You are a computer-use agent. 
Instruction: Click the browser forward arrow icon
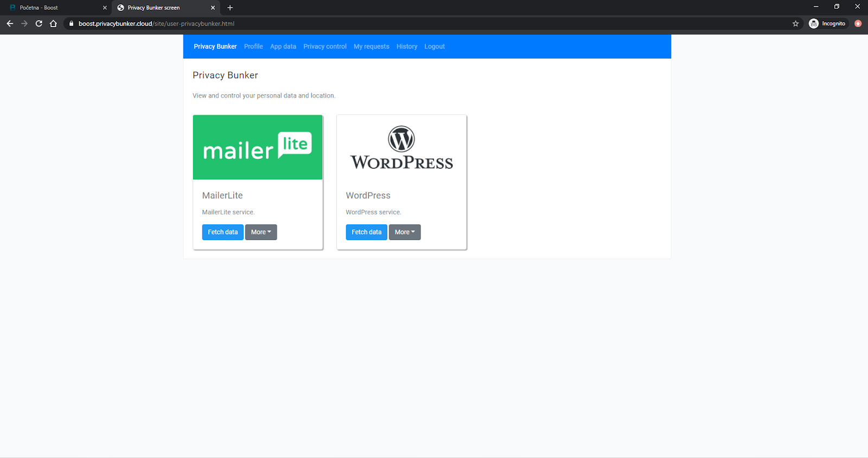pyautogui.click(x=24, y=23)
